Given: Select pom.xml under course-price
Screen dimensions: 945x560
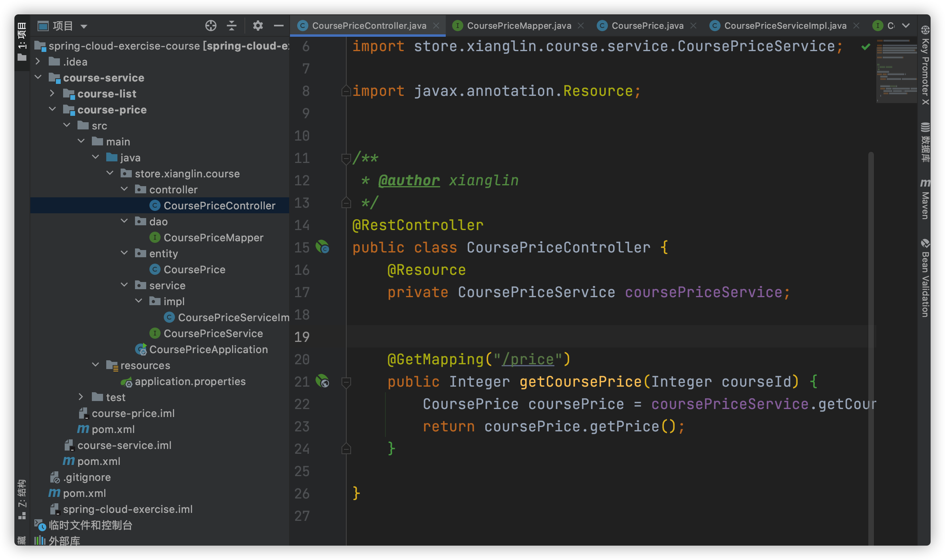Looking at the screenshot, I should coord(106,429).
